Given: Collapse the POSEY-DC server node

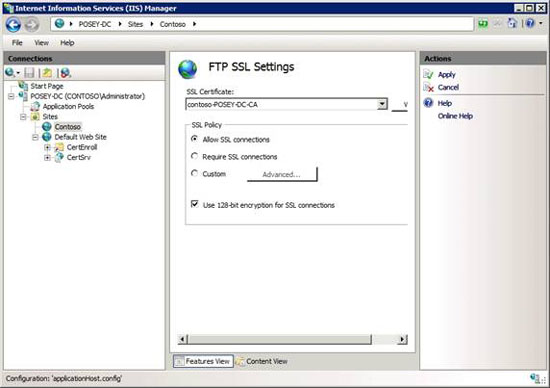Looking at the screenshot, I should coord(11,96).
